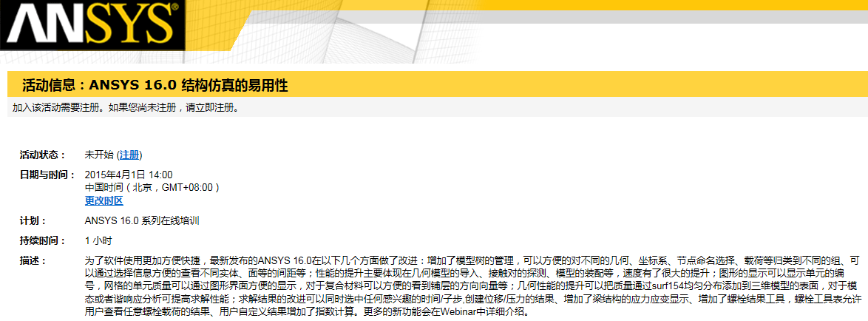Open the 注册 link beside 未开始
868x321 pixels.
coord(129,155)
